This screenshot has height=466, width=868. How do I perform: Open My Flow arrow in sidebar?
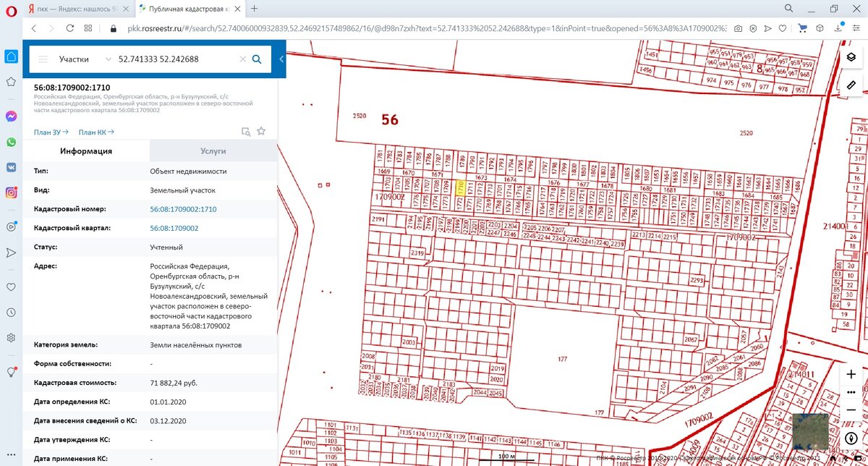click(x=11, y=253)
